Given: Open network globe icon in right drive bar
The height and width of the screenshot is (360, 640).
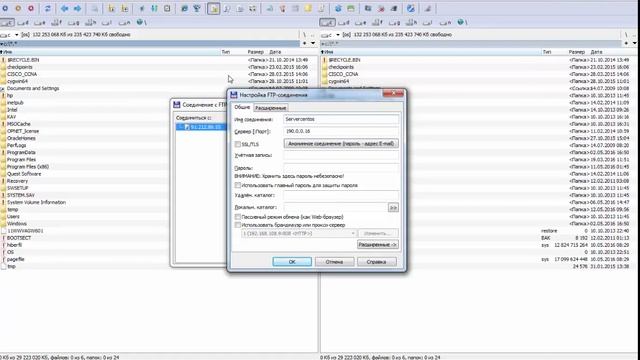Looking at the screenshot, I should point(461,22).
